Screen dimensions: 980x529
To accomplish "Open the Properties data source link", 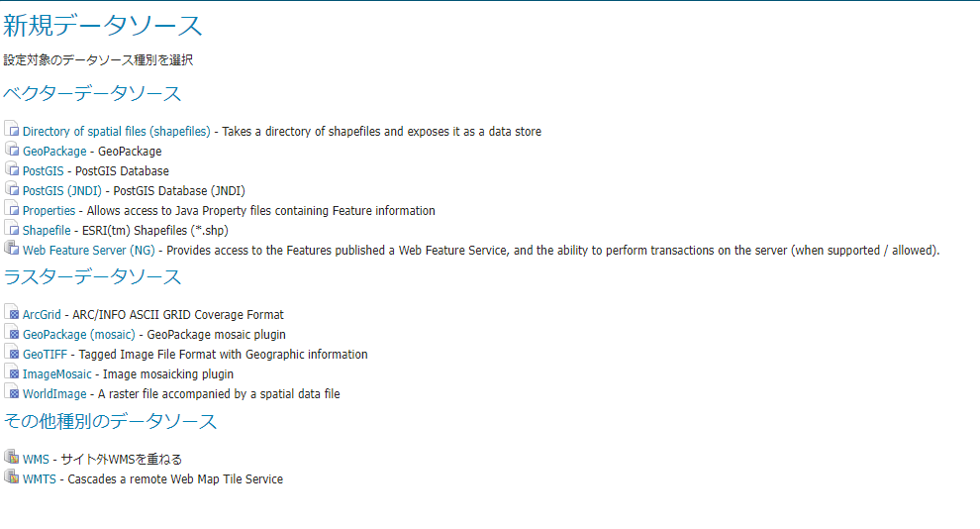I will pos(49,211).
